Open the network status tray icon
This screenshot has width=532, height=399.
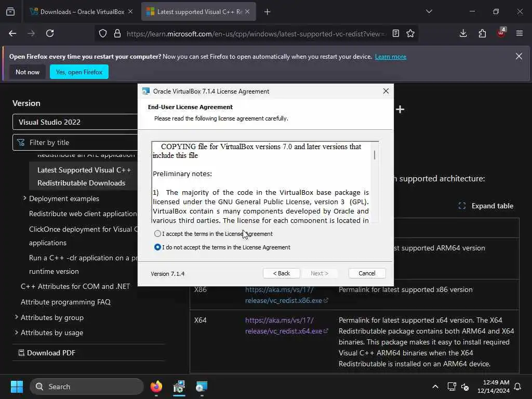[451, 387]
